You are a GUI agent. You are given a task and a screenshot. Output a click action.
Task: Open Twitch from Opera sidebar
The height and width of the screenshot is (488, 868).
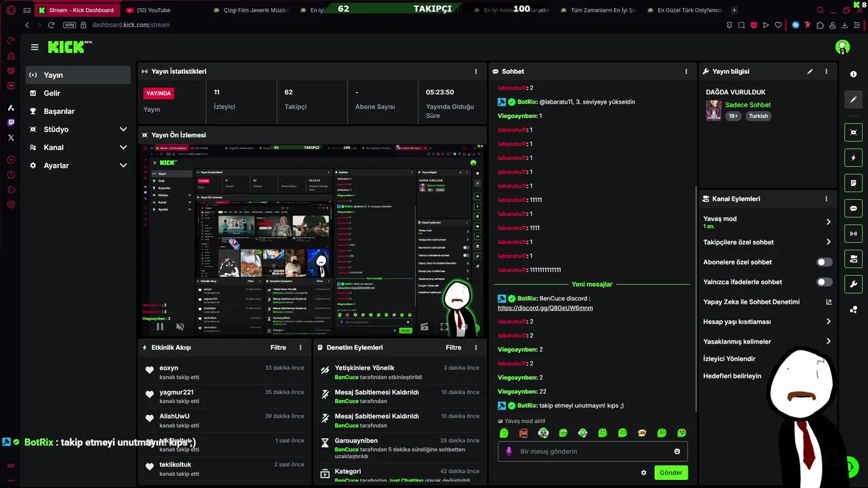[x=11, y=123]
